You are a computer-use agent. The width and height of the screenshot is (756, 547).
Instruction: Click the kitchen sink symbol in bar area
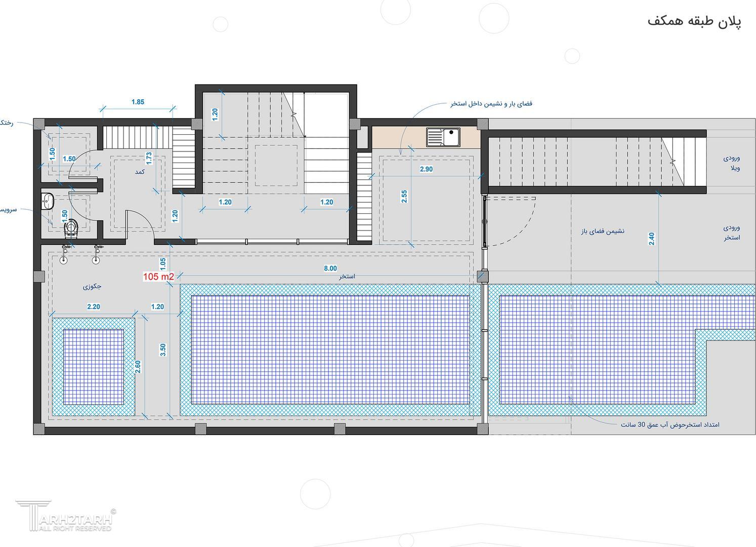pyautogui.click(x=443, y=137)
